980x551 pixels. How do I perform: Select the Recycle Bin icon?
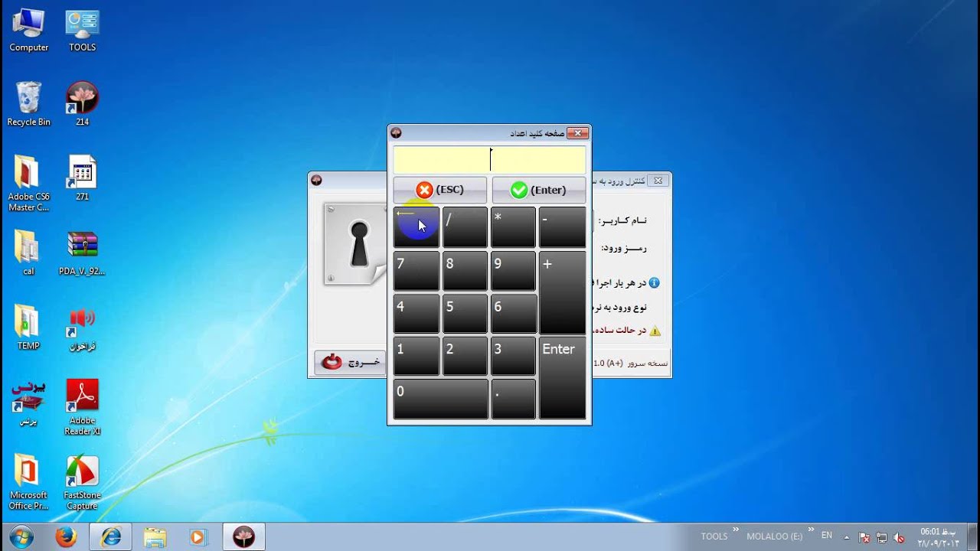29,104
